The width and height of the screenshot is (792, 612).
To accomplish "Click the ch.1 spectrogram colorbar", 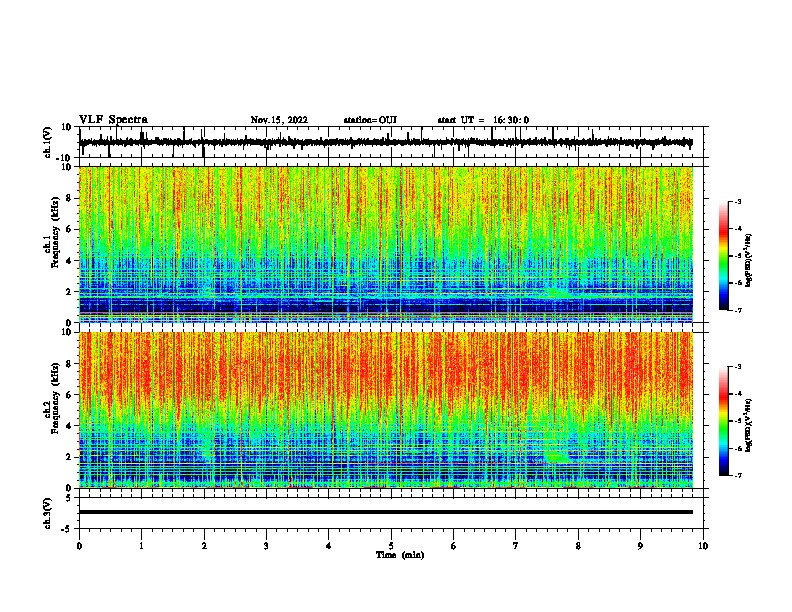I will (723, 256).
